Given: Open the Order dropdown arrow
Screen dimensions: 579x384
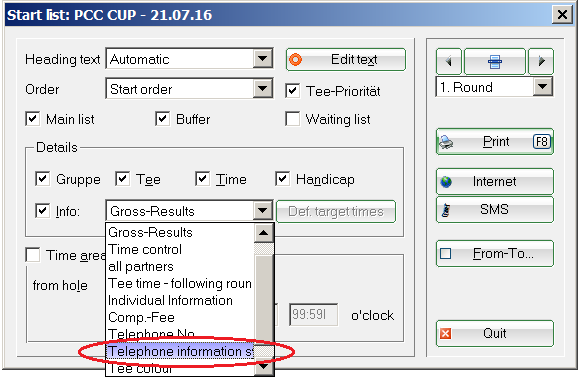Looking at the screenshot, I should [263, 89].
